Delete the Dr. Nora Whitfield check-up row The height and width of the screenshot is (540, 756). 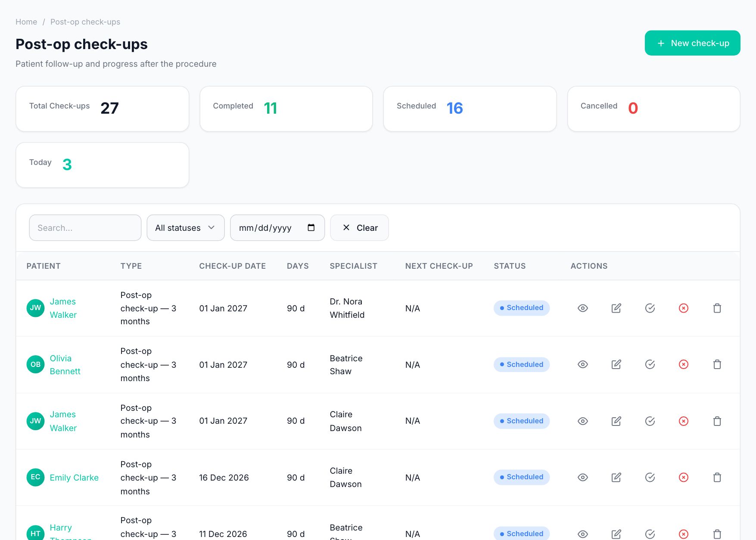point(717,308)
